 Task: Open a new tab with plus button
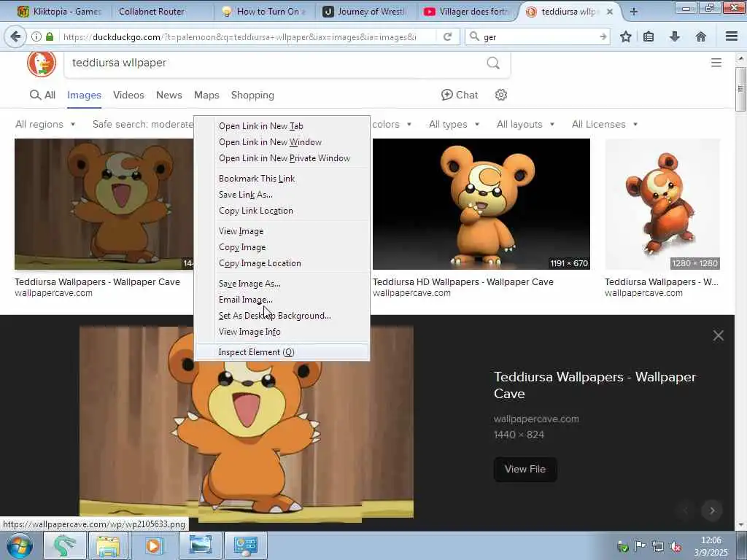pyautogui.click(x=634, y=12)
